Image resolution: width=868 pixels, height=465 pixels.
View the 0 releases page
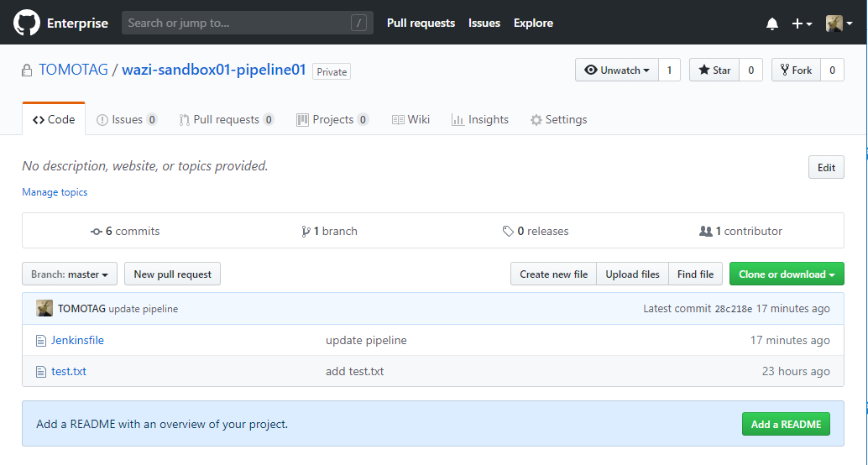(536, 231)
